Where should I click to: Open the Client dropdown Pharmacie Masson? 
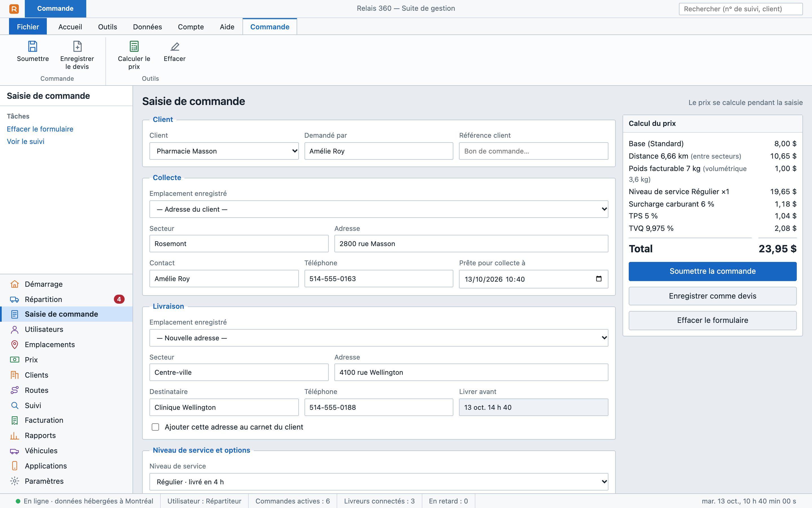coord(224,151)
